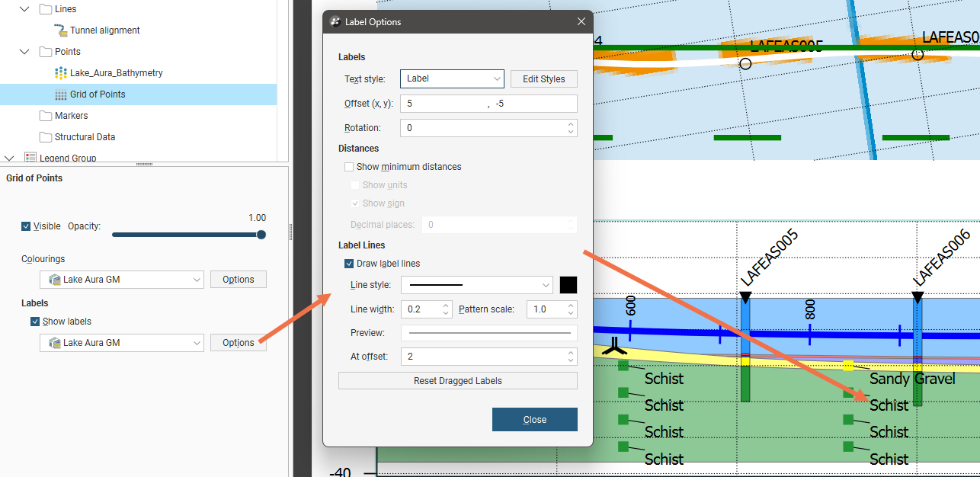Image resolution: width=980 pixels, height=477 pixels.
Task: Select Lake_Aura_Bathymetry in the tree
Action: pos(116,73)
